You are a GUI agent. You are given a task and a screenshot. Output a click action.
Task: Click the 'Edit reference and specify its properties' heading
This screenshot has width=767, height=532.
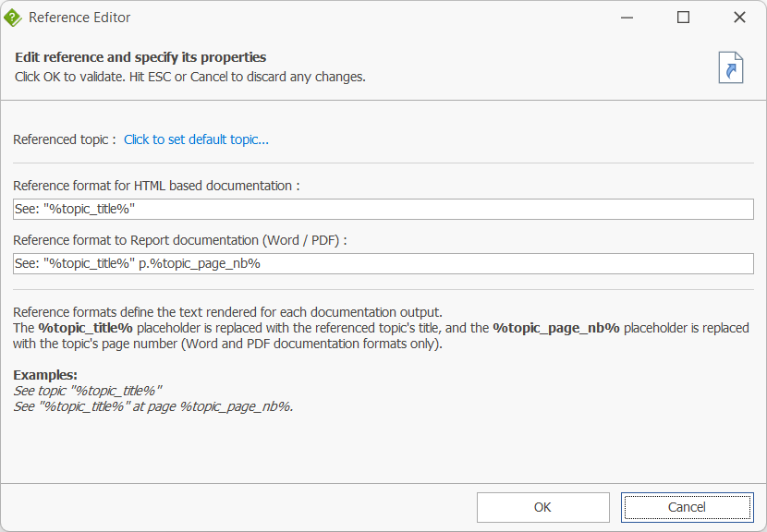click(x=140, y=57)
